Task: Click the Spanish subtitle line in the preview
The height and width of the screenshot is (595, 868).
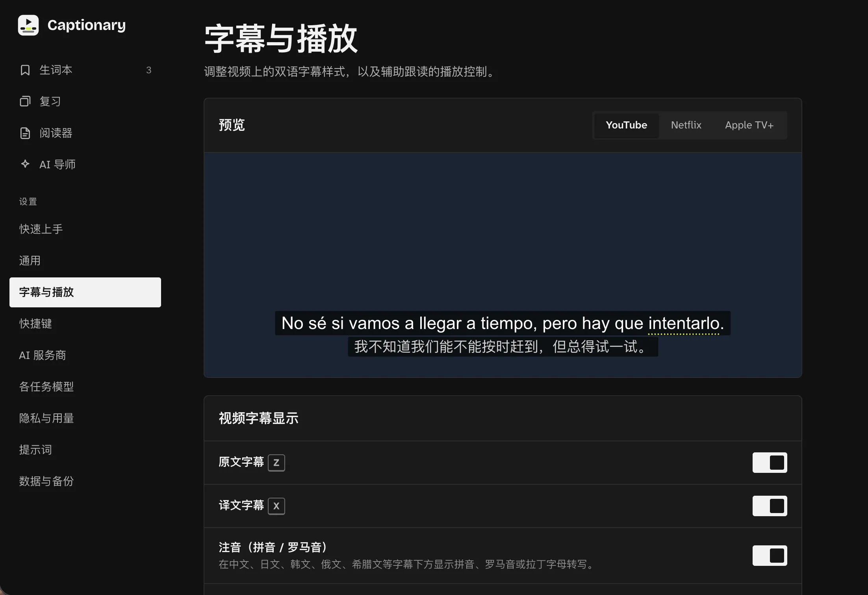Action: click(503, 324)
